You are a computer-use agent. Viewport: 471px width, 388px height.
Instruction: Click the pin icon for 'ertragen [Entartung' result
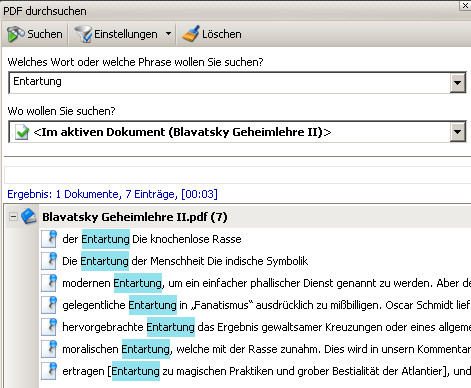click(49, 371)
